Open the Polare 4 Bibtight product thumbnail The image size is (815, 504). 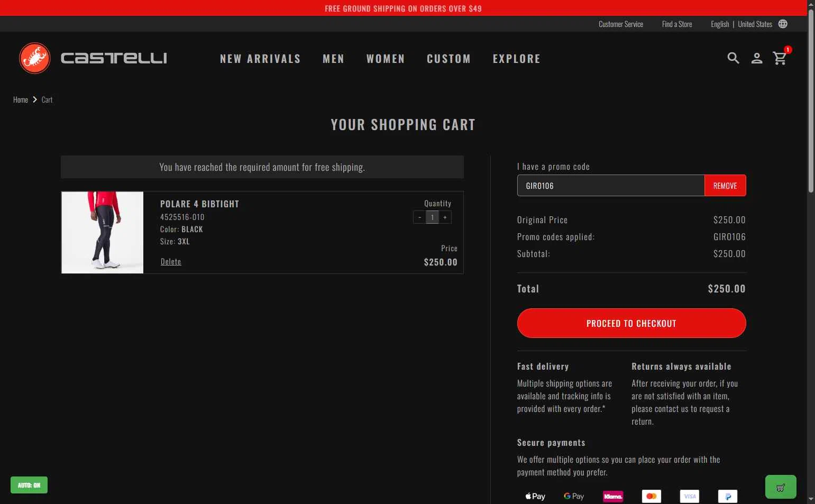[x=103, y=232]
